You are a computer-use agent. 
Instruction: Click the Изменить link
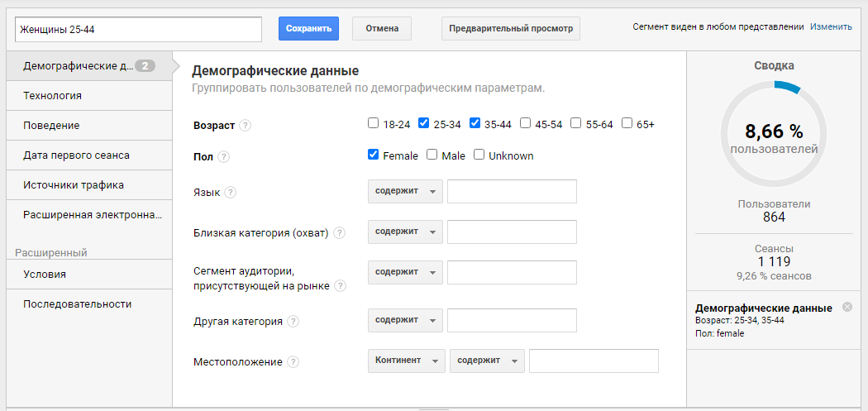(x=831, y=26)
